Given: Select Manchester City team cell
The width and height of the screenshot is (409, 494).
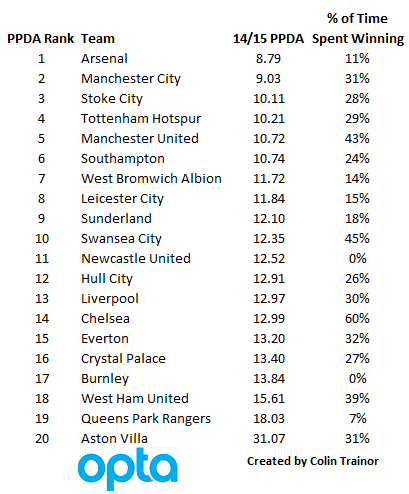Looking at the screenshot, I should (x=131, y=79).
